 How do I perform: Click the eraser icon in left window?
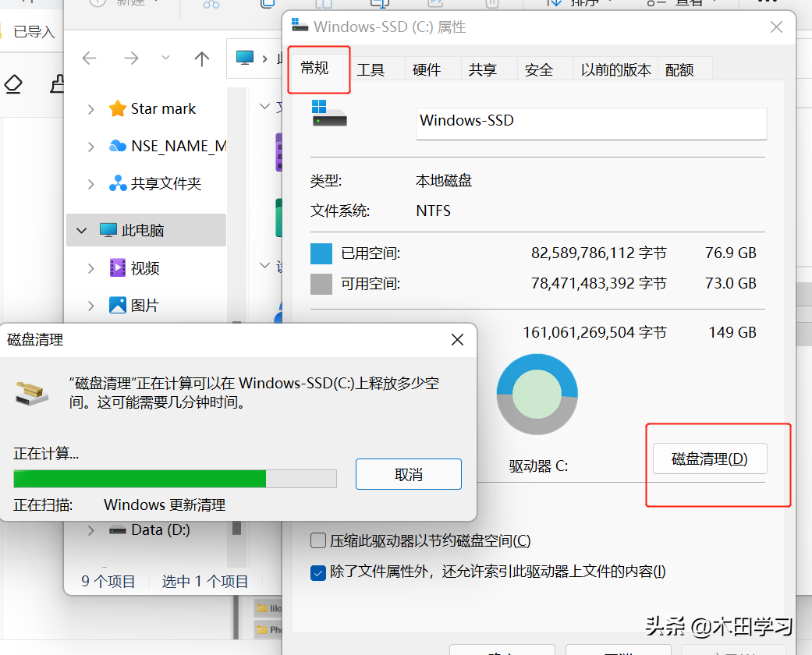13,84
